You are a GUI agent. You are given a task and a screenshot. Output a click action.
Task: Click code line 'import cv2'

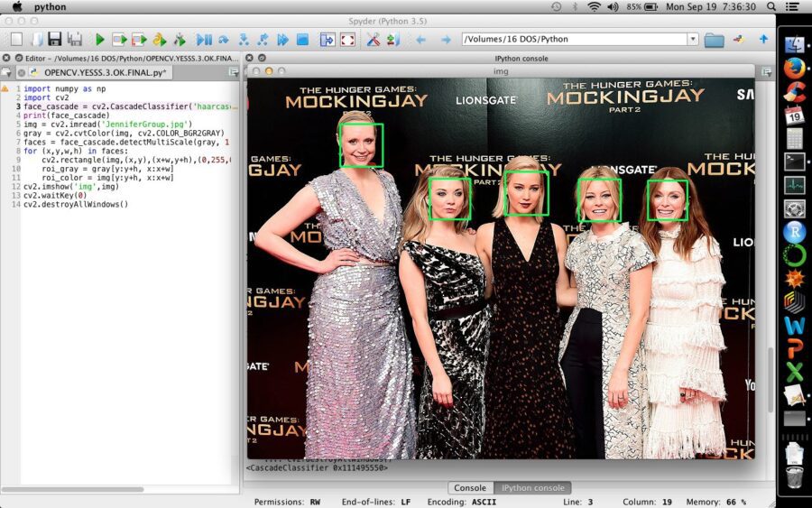point(46,97)
